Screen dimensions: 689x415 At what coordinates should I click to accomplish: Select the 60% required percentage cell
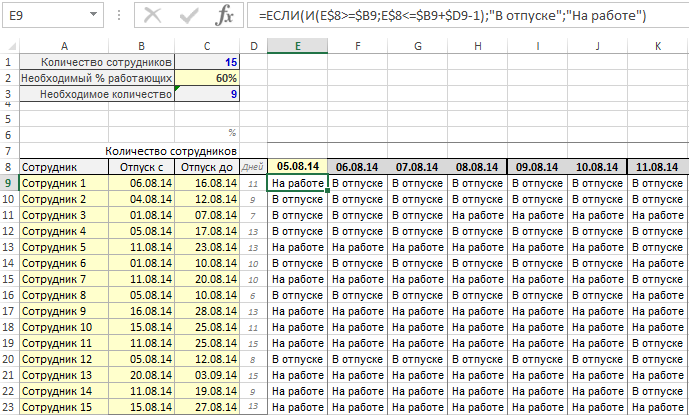pyautogui.click(x=207, y=78)
